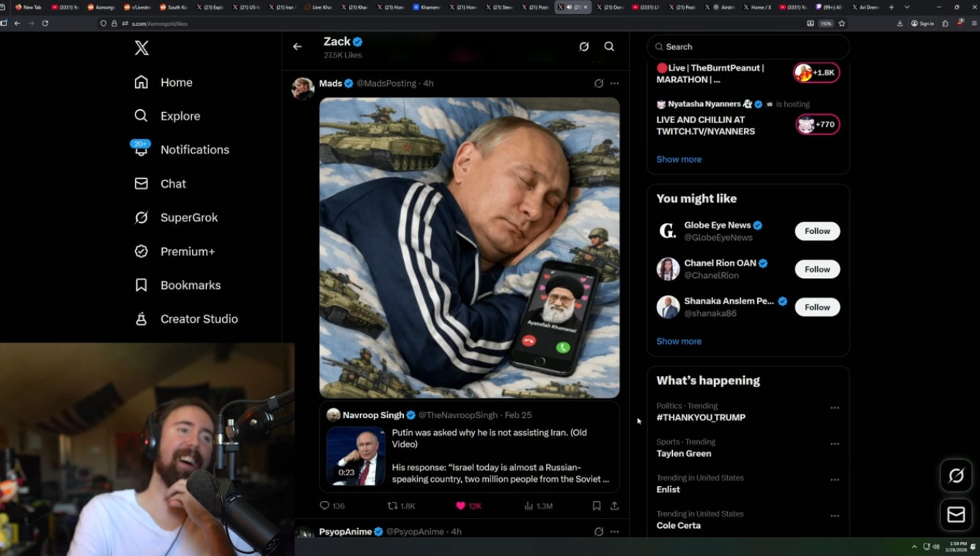Open the taskbar clock showing 1:59 PM
This screenshot has height=556, width=980.
point(956,546)
